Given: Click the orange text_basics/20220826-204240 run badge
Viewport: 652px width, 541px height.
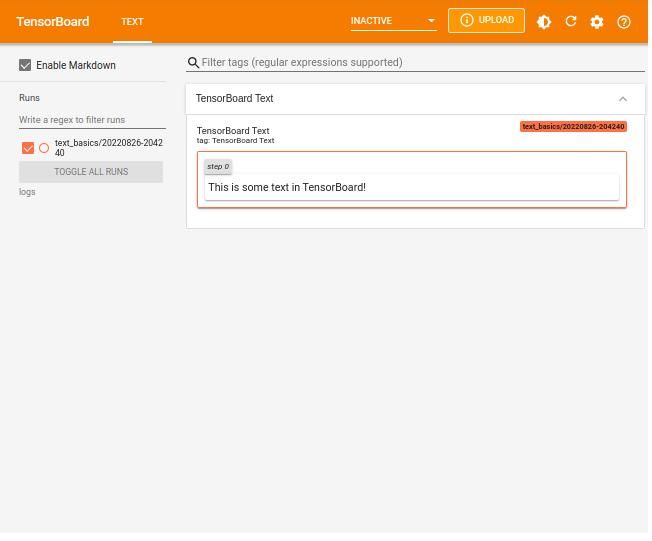Looking at the screenshot, I should [x=573, y=126].
